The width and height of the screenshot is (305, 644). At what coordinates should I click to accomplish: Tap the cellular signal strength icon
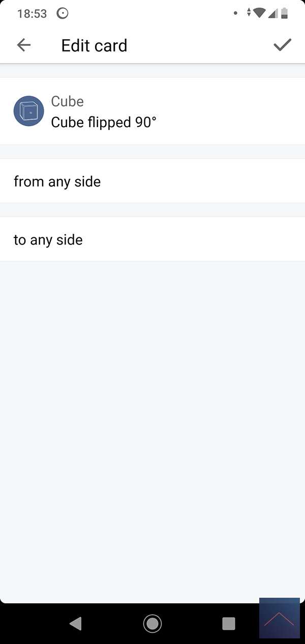click(x=273, y=13)
